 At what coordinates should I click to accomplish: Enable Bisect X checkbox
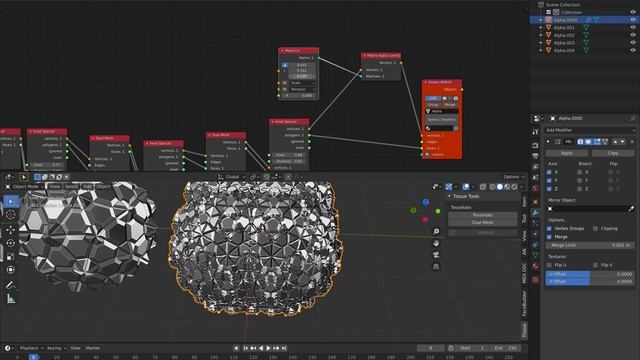(x=580, y=172)
